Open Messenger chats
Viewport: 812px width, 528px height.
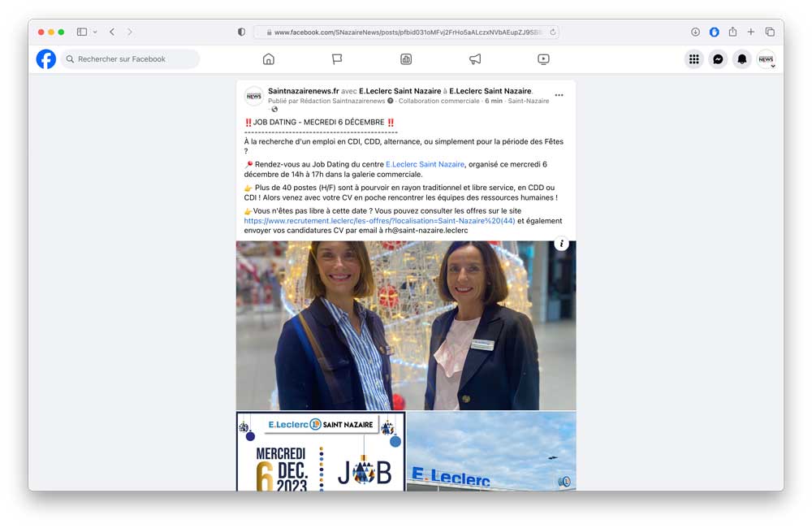pyautogui.click(x=718, y=59)
